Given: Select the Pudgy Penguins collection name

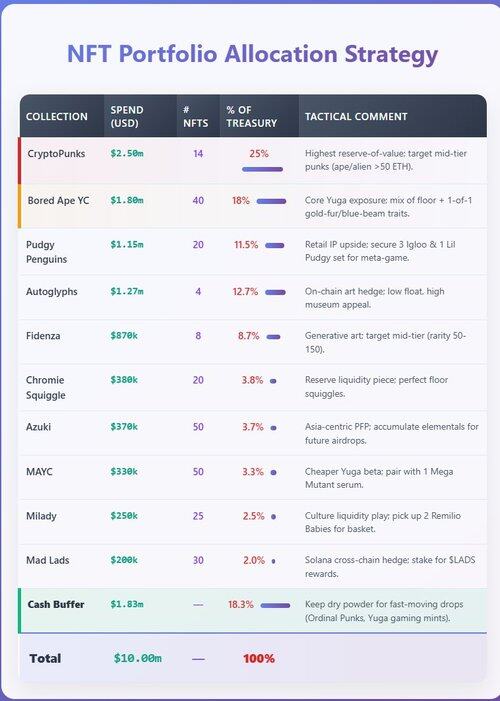Looking at the screenshot, I should coord(46,252).
